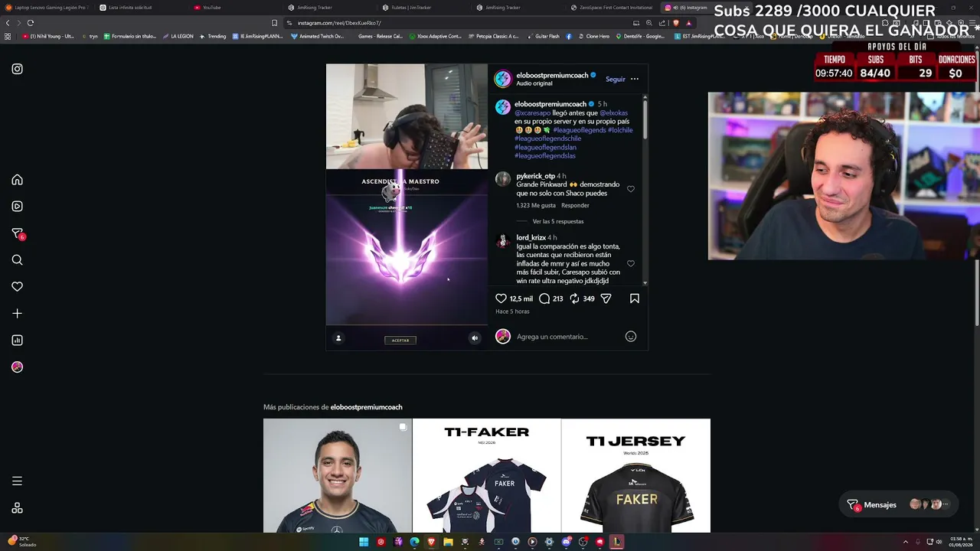Open the hamburger More menu in sidebar
Image resolution: width=980 pixels, height=551 pixels.
pyautogui.click(x=17, y=481)
